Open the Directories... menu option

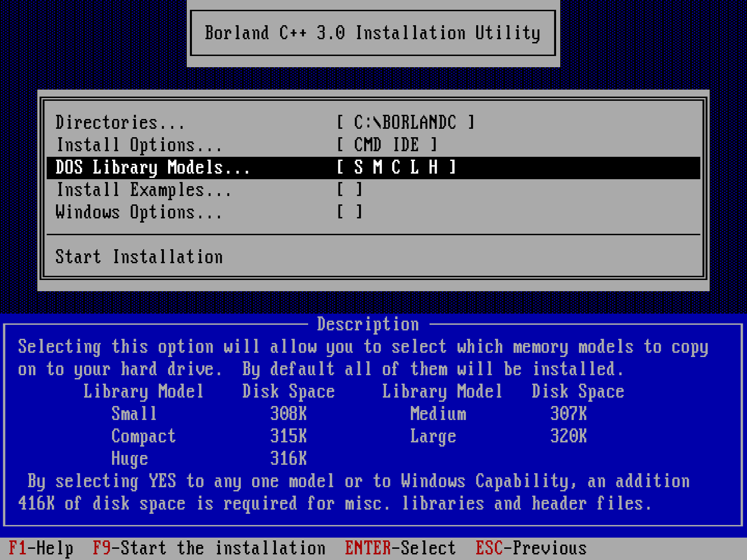coord(120,122)
